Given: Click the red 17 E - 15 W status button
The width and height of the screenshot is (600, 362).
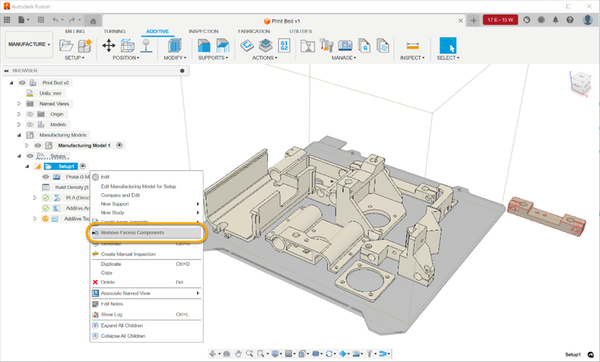Looking at the screenshot, I should click(500, 20).
